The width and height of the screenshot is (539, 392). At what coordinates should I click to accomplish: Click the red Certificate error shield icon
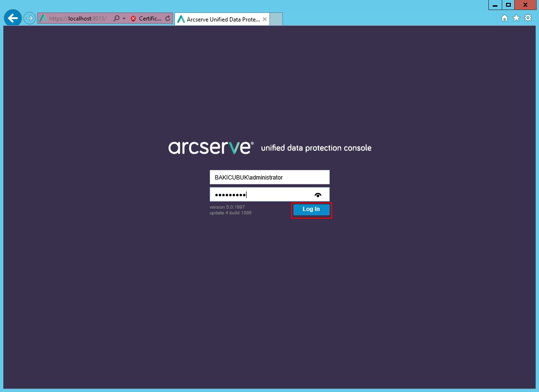click(x=133, y=19)
